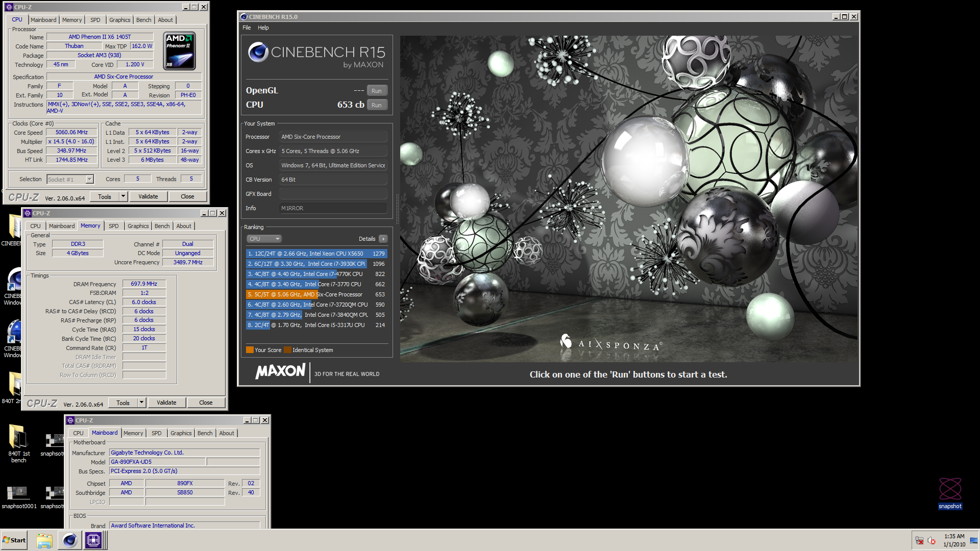Click the rendered spheres scene image
980x551 pixels.
(629, 199)
